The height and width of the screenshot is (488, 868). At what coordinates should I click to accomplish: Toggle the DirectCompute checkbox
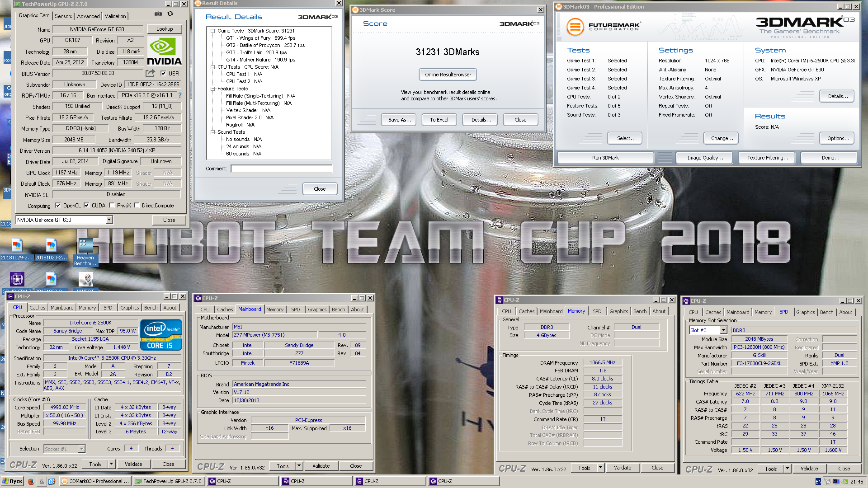137,206
